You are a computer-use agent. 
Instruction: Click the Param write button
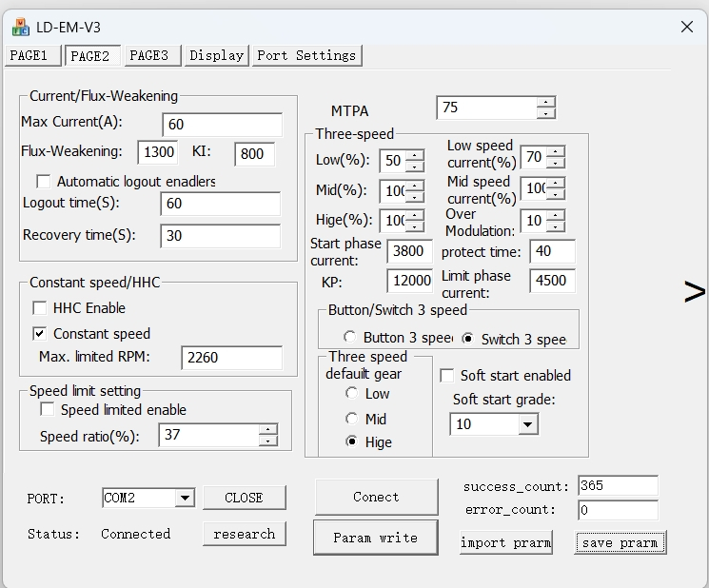[x=375, y=537]
